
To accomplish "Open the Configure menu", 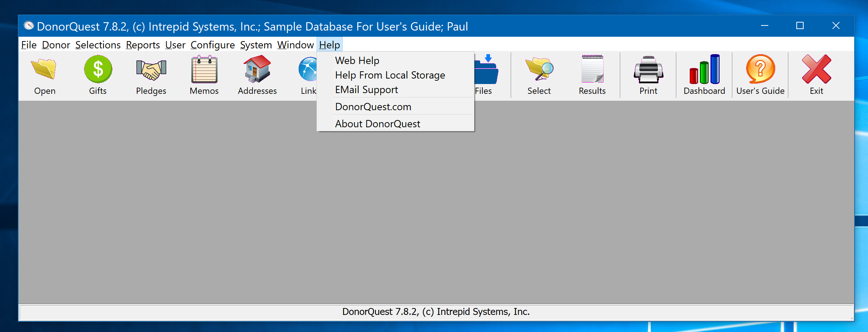I will [x=212, y=45].
